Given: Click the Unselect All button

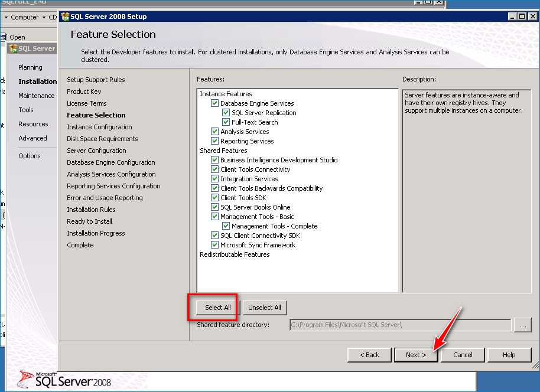Looking at the screenshot, I should [265, 308].
